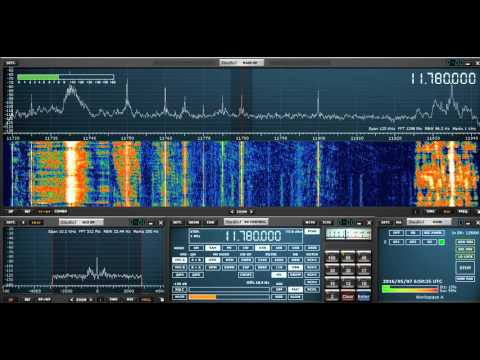Click the RX control frequency readout 11.780000
Viewport: 480px width, 360px height.
(x=253, y=236)
